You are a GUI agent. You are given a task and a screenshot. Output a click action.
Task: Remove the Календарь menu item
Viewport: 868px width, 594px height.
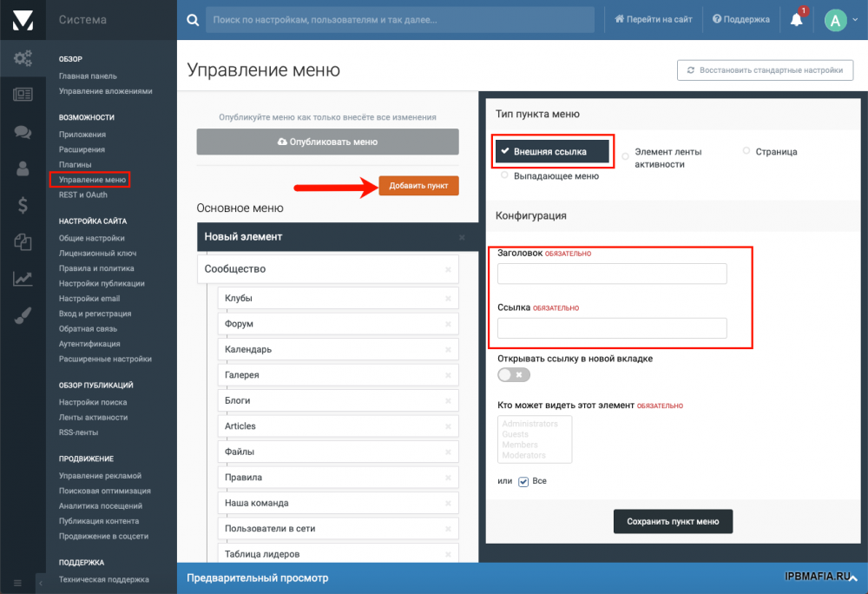[x=449, y=350]
